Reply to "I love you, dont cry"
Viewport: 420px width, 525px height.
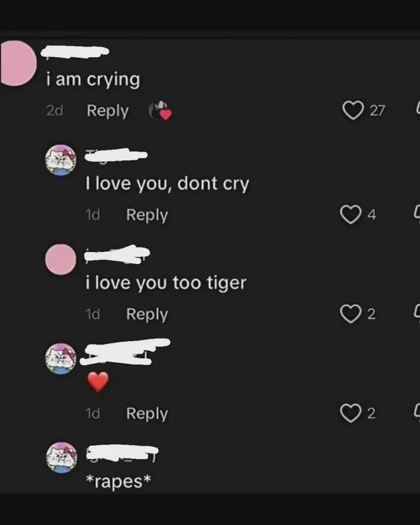[x=147, y=215]
